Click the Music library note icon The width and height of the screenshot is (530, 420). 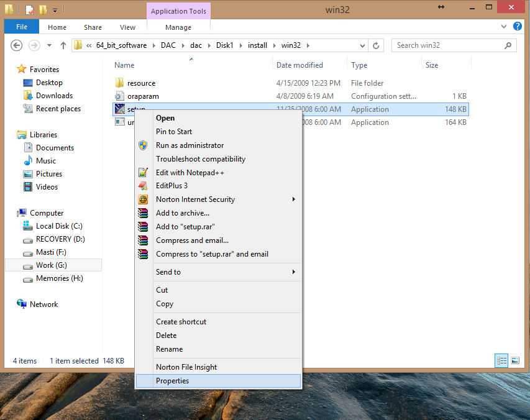[x=28, y=160]
